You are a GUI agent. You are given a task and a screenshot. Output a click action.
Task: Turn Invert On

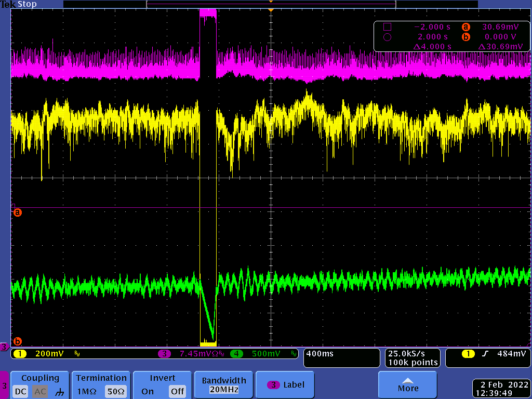(148, 391)
